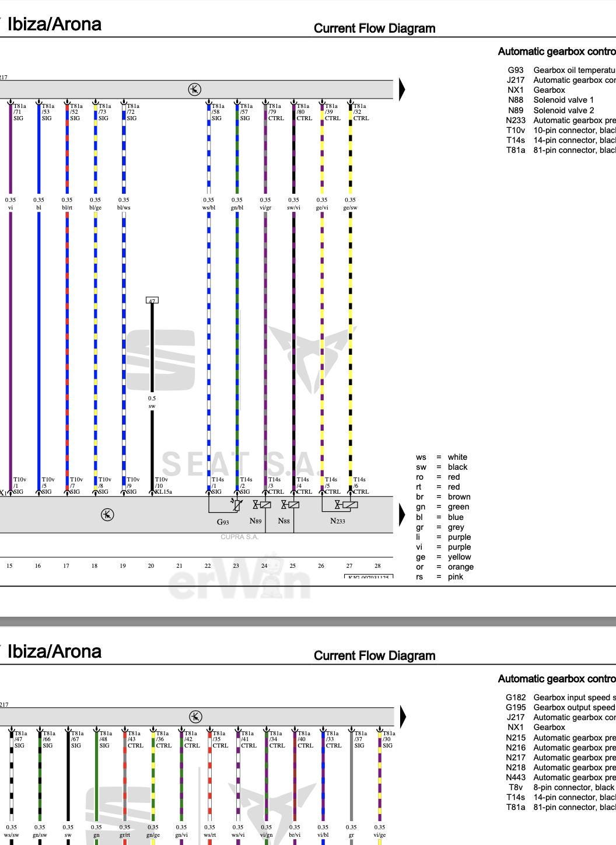This screenshot has width=616, height=845.
Task: Click the transistor symbol in the NX1 gearbox bar
Action: tap(107, 515)
